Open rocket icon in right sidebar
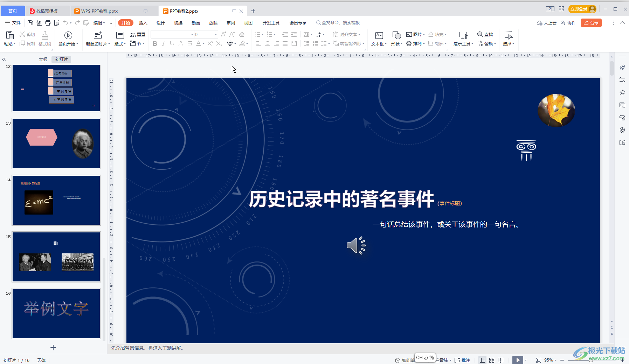The height and width of the screenshot is (364, 629). click(622, 67)
